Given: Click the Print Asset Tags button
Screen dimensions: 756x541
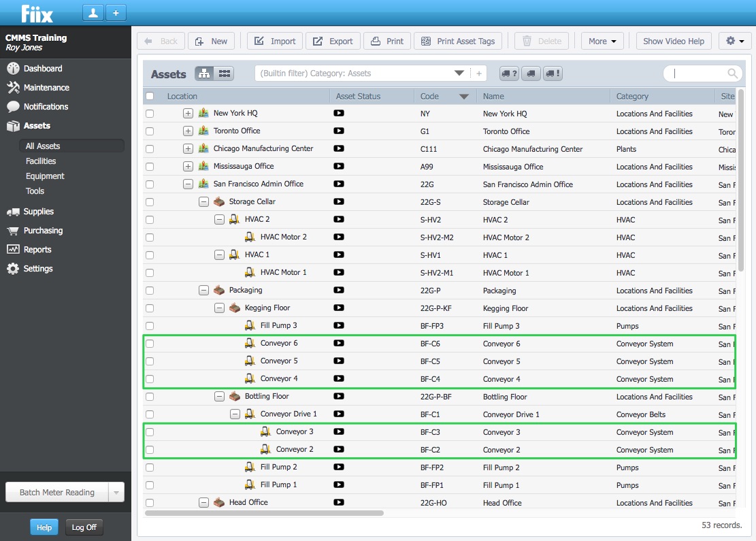Looking at the screenshot, I should pyautogui.click(x=457, y=41).
